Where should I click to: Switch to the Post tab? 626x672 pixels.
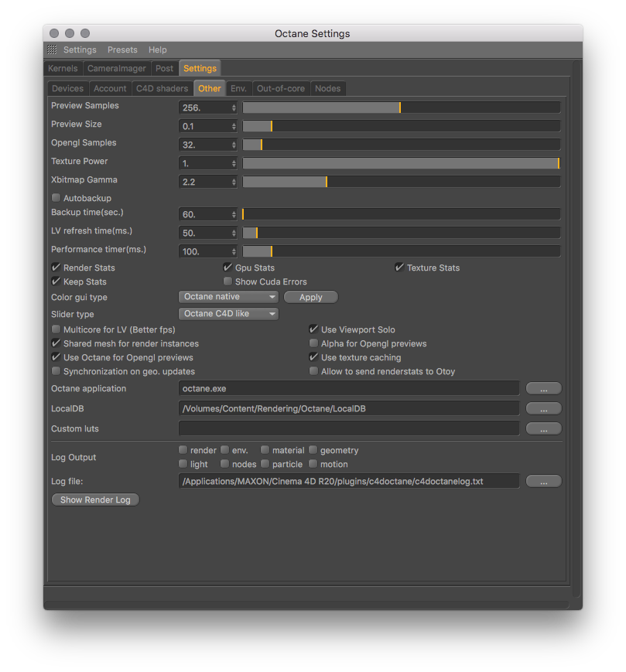(164, 69)
